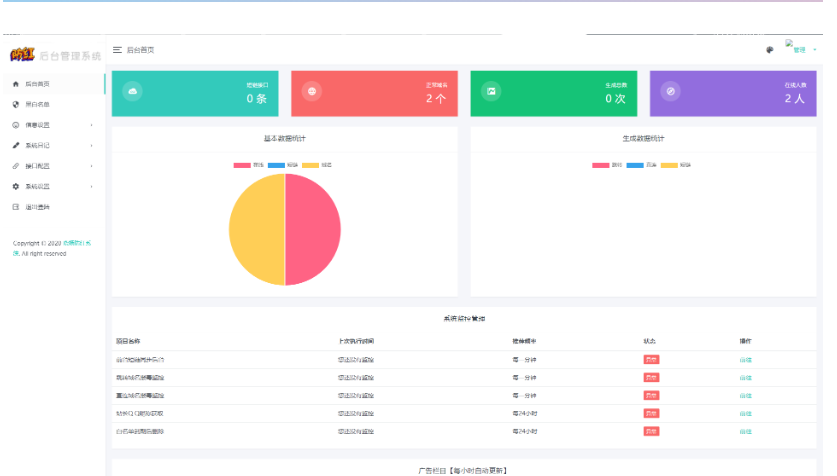Click the gear icon for 系统设置
The image size is (837, 476).
click(16, 186)
